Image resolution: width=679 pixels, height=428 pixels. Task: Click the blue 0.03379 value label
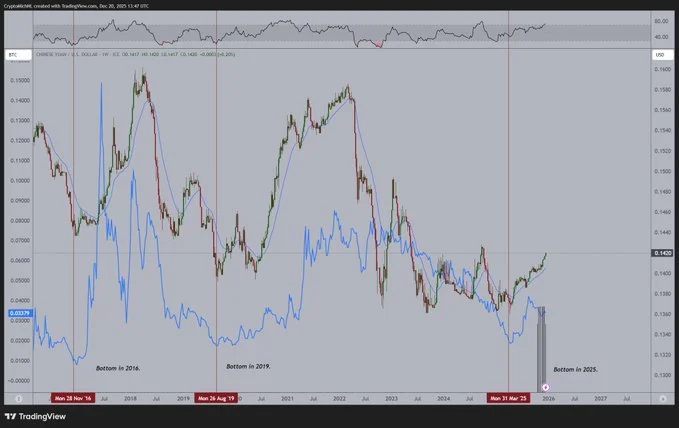point(20,313)
